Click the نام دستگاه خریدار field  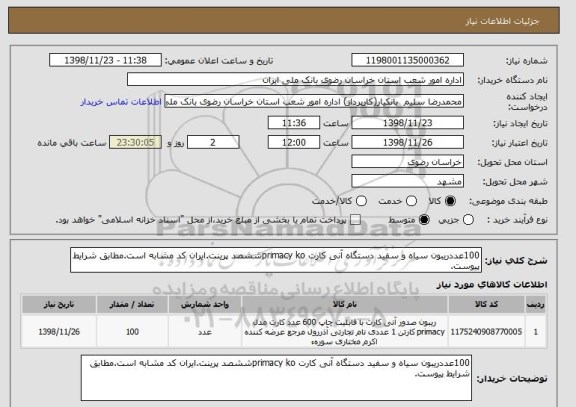tap(295, 79)
